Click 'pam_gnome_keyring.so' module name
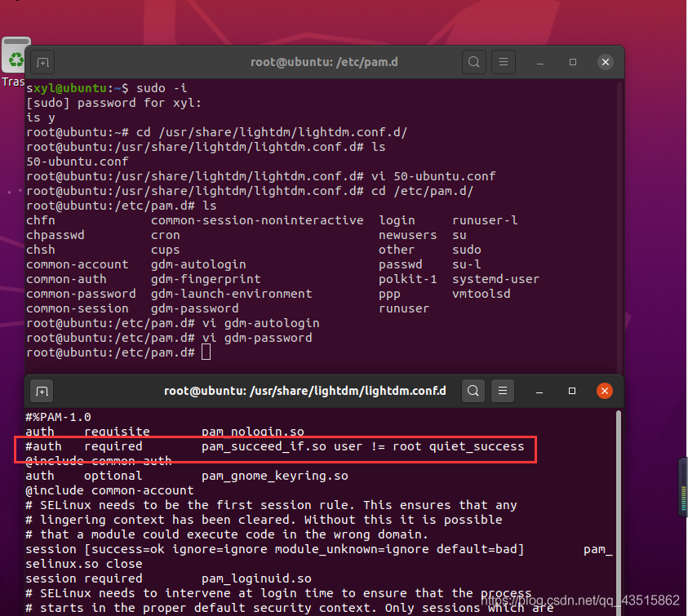Image resolution: width=688 pixels, height=616 pixels. [x=275, y=476]
